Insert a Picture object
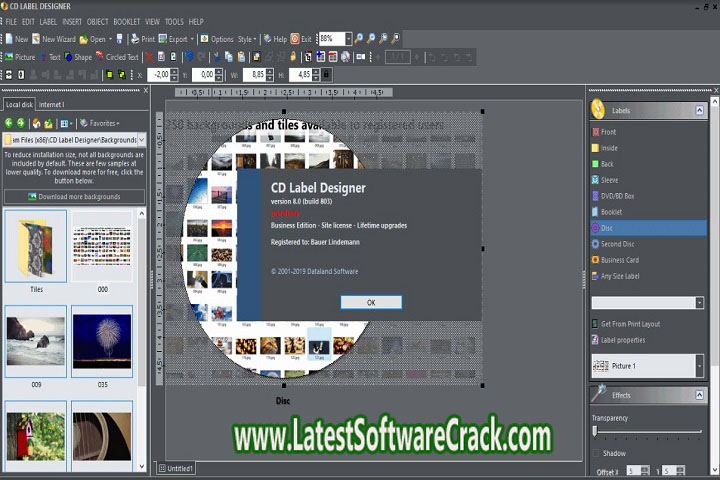 (x=20, y=57)
